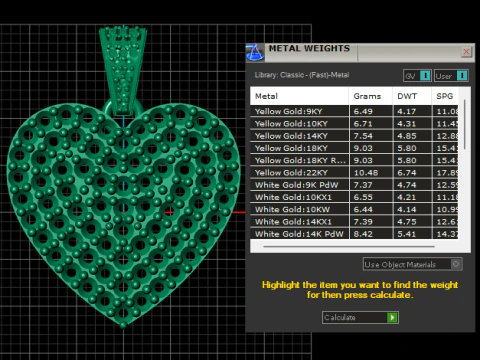This screenshot has height=360, width=480.
Task: Toggle the GV library switch
Action: pyautogui.click(x=417, y=76)
